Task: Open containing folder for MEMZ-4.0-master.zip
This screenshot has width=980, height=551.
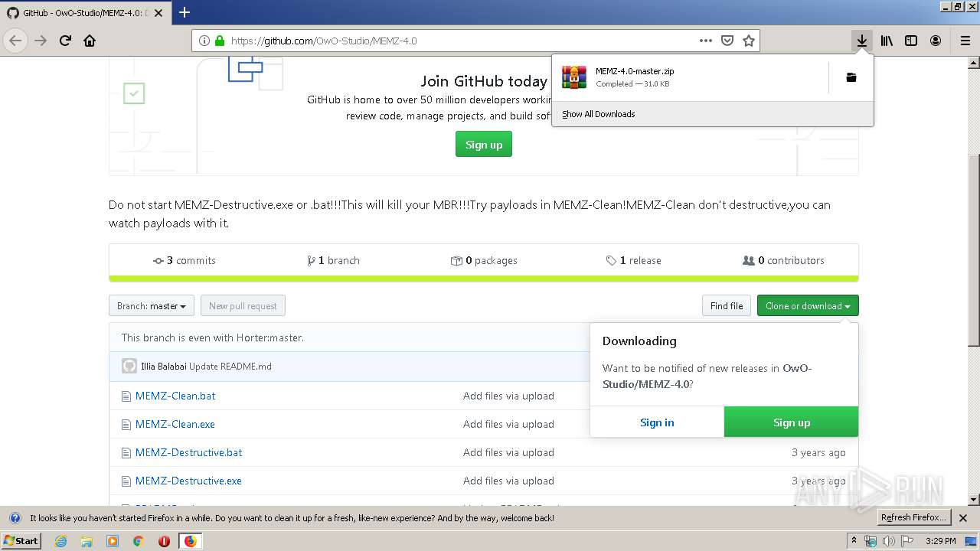Action: (x=851, y=77)
